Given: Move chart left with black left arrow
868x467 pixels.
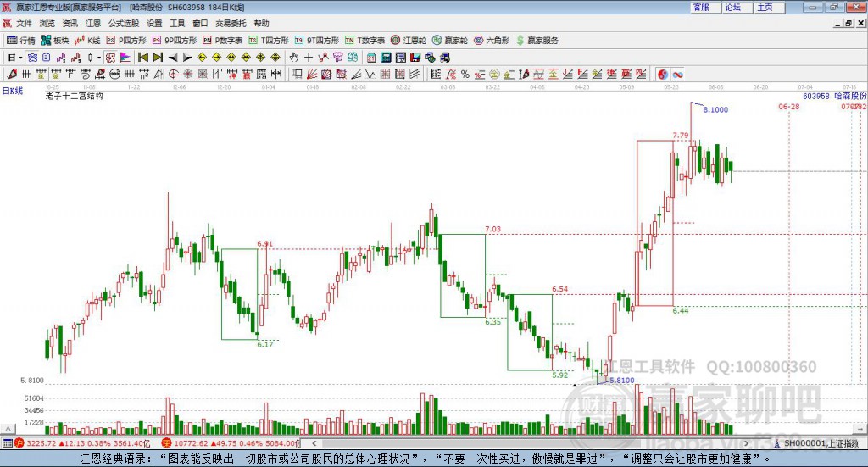Looking at the screenshot, I should 172,58.
